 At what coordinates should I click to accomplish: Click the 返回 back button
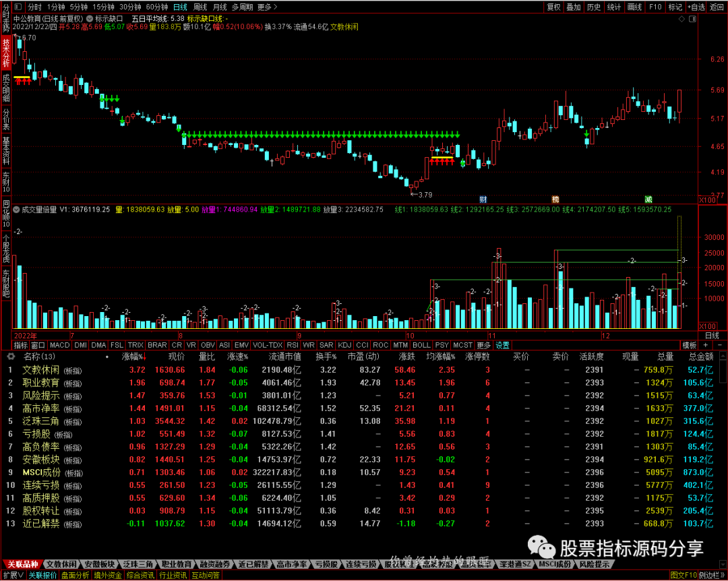point(717,7)
